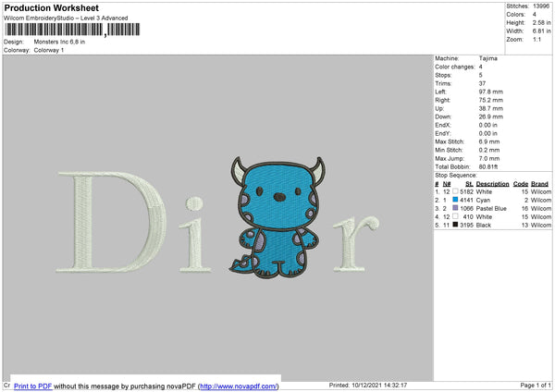Click the blue monster embroidery design
Image resolution: width=555 pixels, height=392 pixels.
click(277, 217)
